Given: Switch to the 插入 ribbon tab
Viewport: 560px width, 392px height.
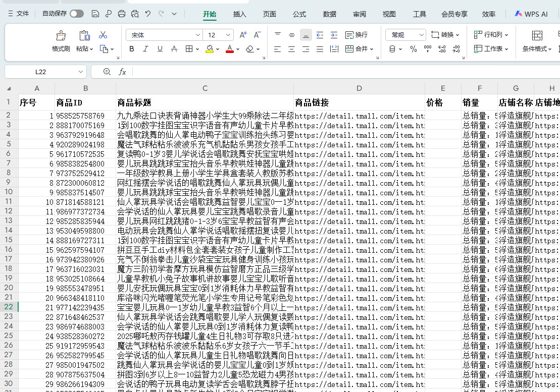Looking at the screenshot, I should pyautogui.click(x=239, y=14).
